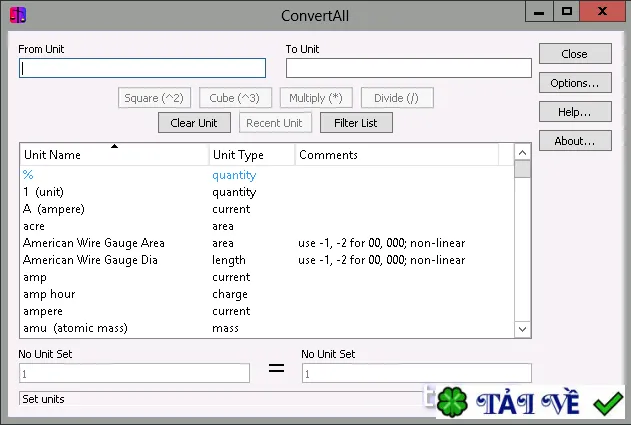The height and width of the screenshot is (425, 631).
Task: Click the Close button in side panel
Action: (575, 54)
